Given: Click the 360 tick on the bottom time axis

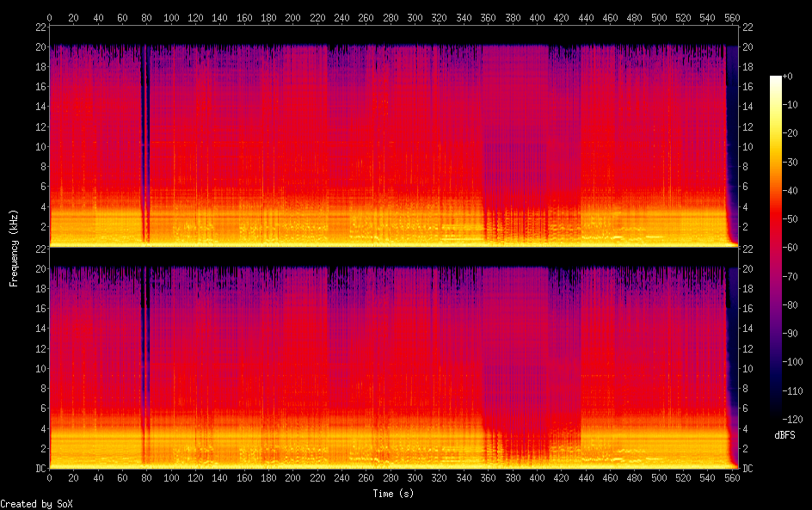Looking at the screenshot, I should point(489,478).
